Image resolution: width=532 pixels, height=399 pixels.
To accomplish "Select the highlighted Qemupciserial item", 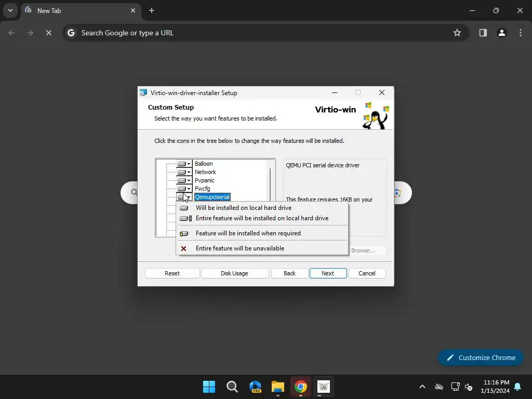I will [x=212, y=197].
